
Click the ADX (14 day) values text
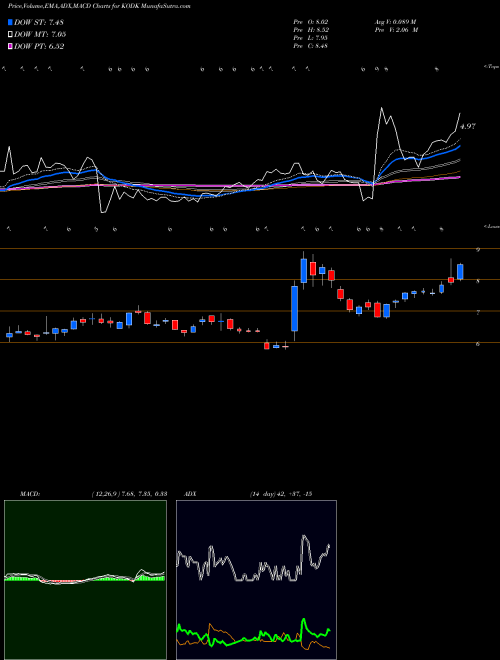tap(281, 494)
